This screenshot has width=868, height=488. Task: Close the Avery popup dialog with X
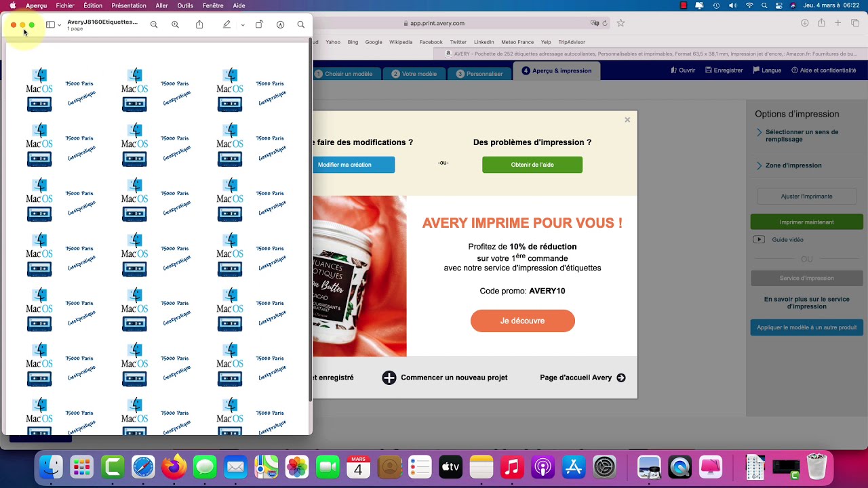pyautogui.click(x=627, y=120)
